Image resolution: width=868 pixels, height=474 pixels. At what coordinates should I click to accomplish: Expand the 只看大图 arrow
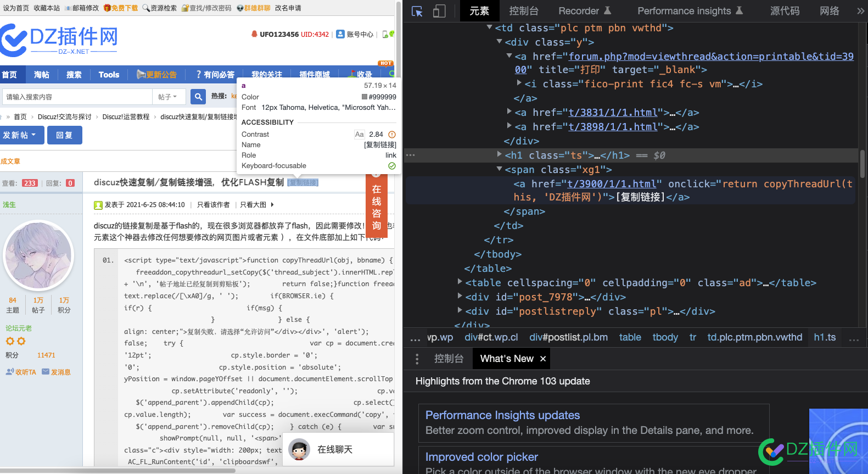click(x=272, y=205)
